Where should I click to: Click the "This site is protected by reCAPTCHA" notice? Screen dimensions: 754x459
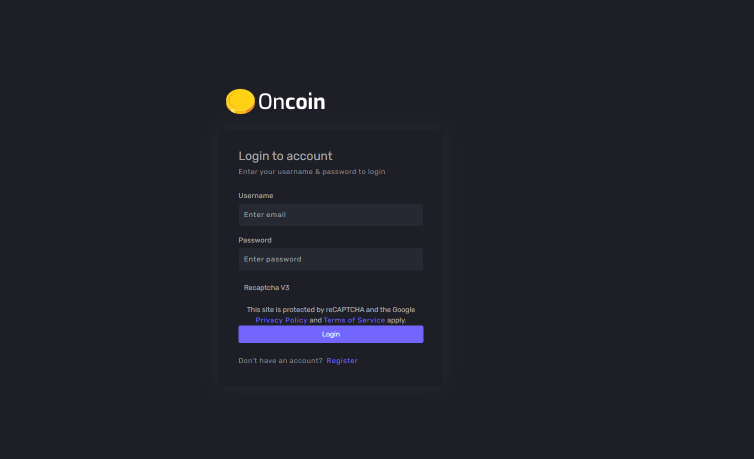pyautogui.click(x=330, y=310)
